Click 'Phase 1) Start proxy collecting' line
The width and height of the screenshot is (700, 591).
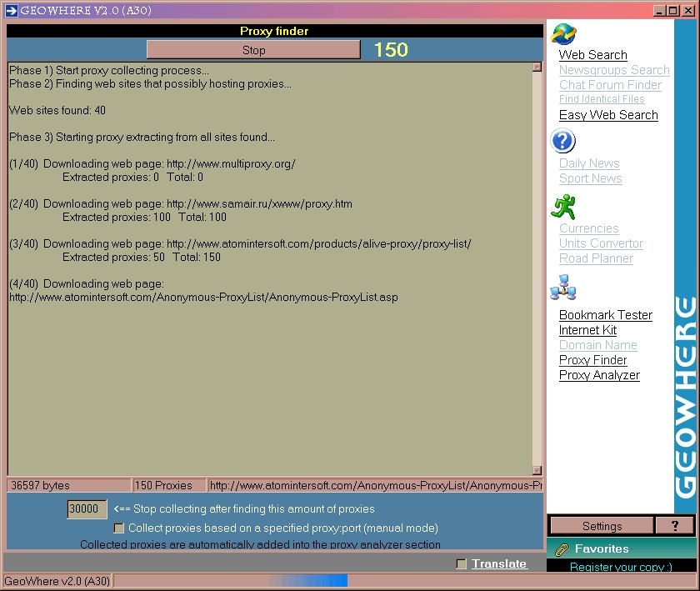[109, 71]
